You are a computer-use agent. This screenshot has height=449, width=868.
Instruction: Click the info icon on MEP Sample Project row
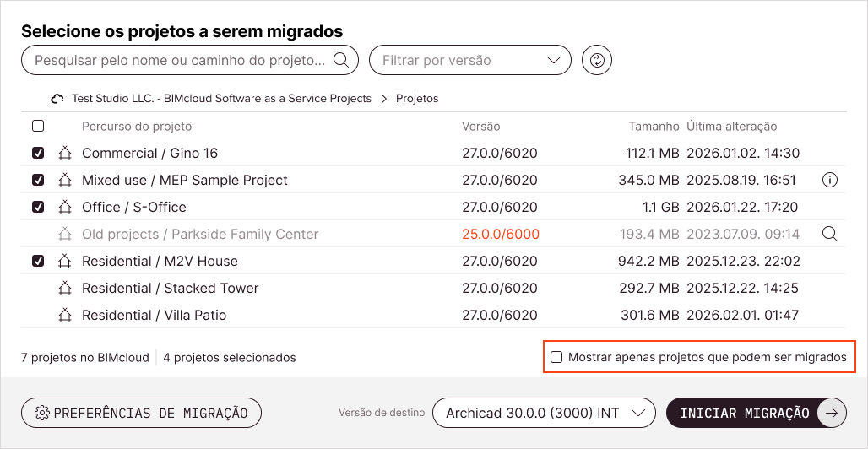coord(830,180)
